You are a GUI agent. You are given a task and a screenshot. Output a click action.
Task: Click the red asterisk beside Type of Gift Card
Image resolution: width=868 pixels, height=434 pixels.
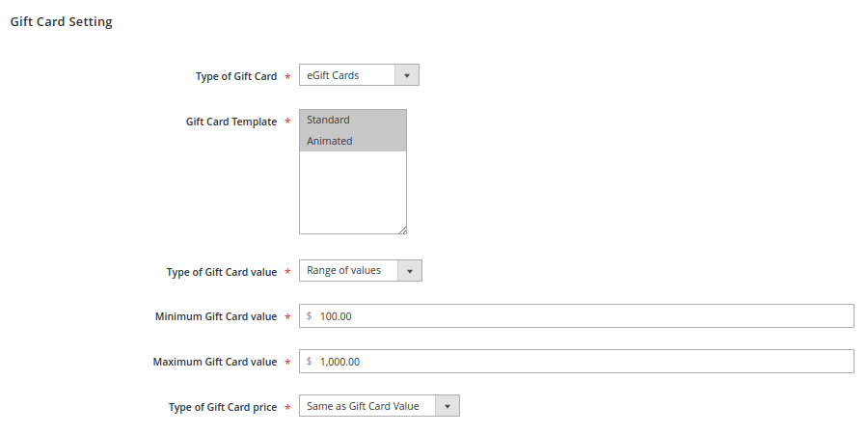tap(287, 77)
